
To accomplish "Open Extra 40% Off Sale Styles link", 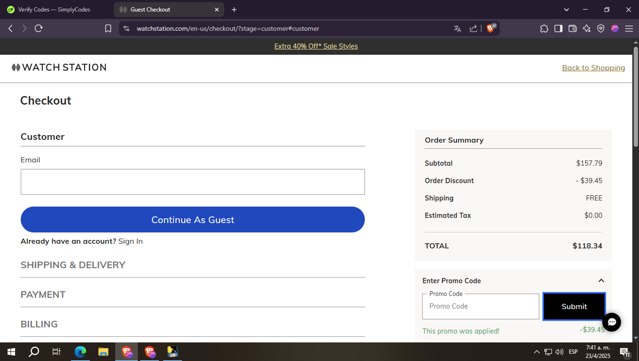I will point(316,46).
